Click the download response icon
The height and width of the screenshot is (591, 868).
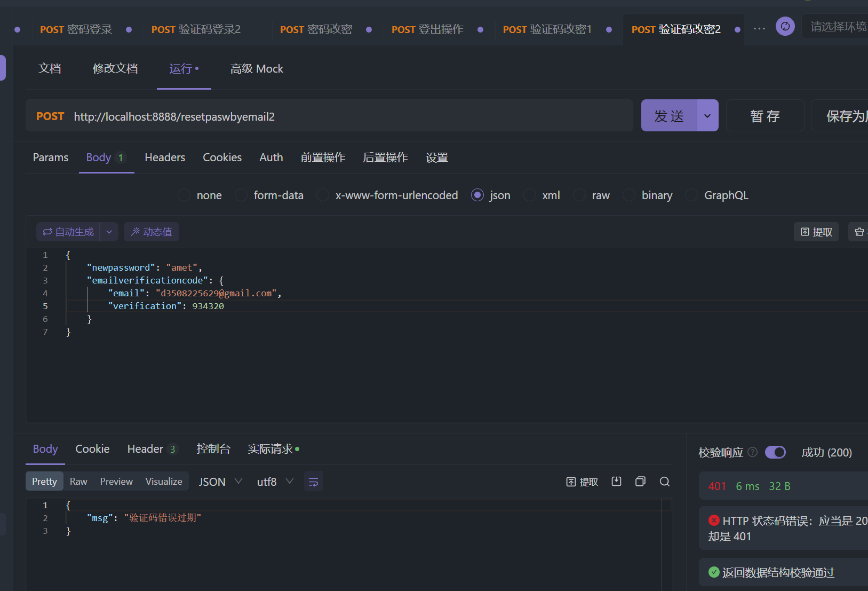click(x=616, y=482)
